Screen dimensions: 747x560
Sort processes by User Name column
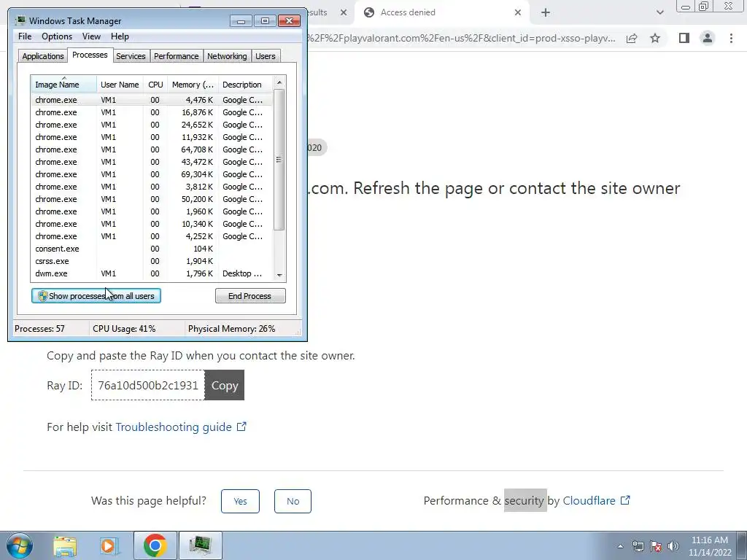click(x=120, y=85)
